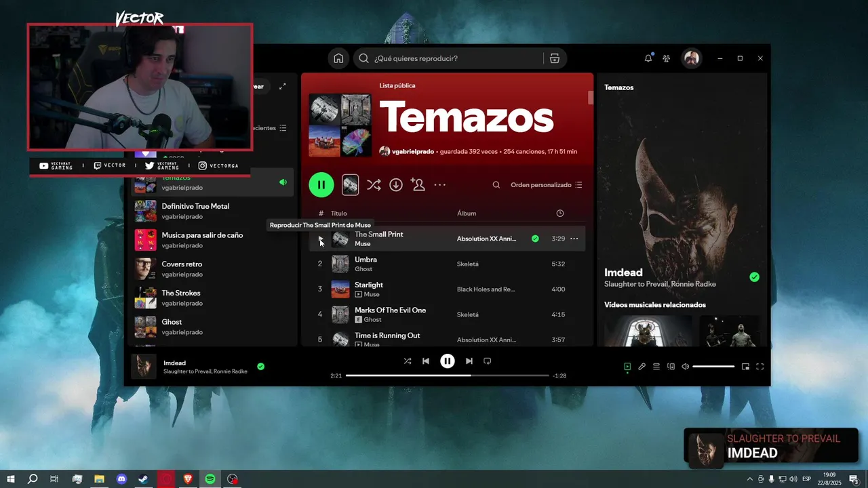Open the lyrics microphone icon
This screenshot has width=868, height=488.
click(x=642, y=367)
